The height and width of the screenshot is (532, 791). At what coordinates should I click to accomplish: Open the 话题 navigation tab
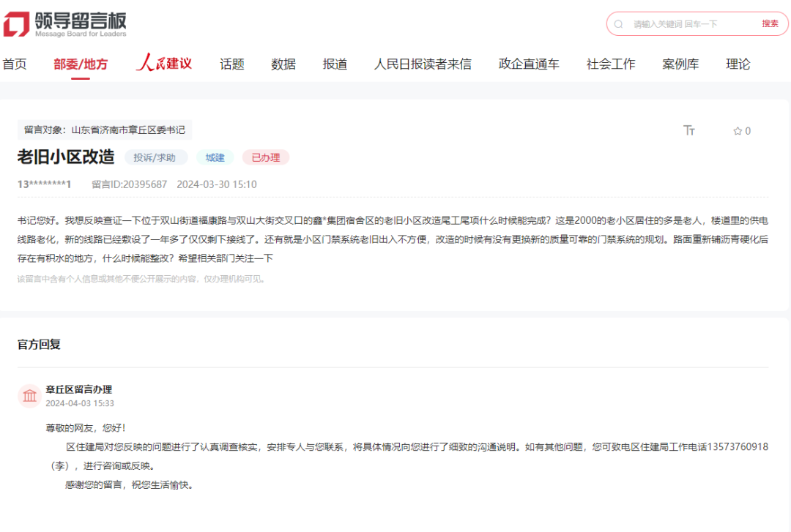[232, 64]
